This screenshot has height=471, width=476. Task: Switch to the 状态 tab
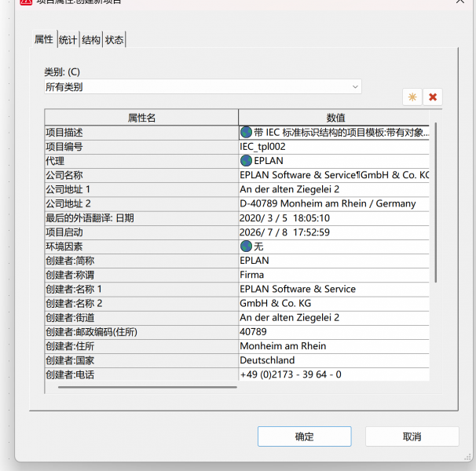(114, 40)
